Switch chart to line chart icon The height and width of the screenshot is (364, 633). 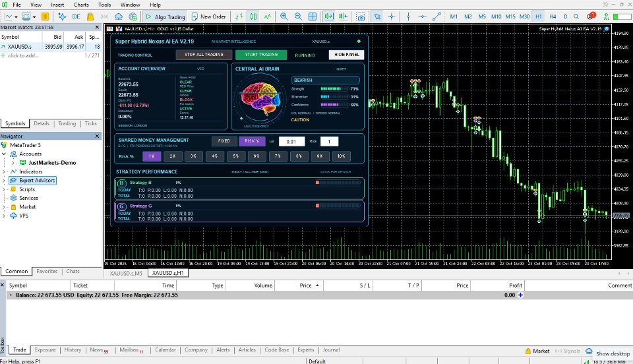(x=268, y=16)
